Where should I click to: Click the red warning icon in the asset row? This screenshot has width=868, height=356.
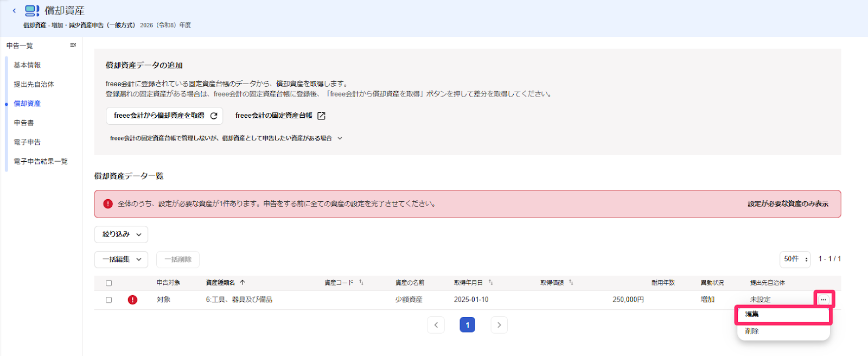(x=132, y=300)
